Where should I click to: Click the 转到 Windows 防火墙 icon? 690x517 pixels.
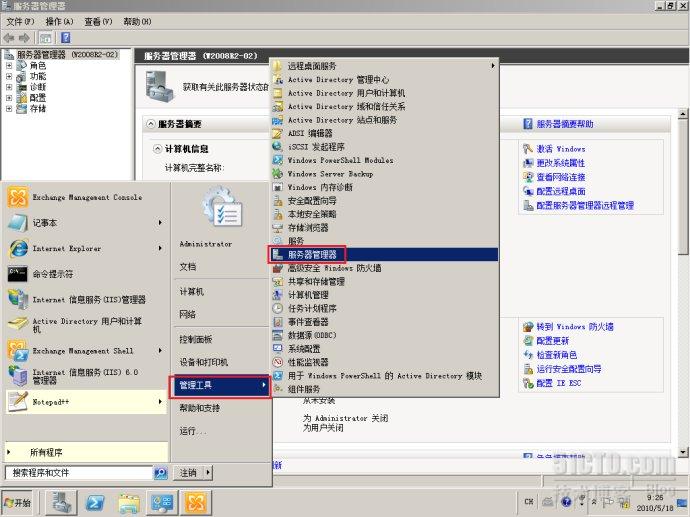click(x=528, y=326)
